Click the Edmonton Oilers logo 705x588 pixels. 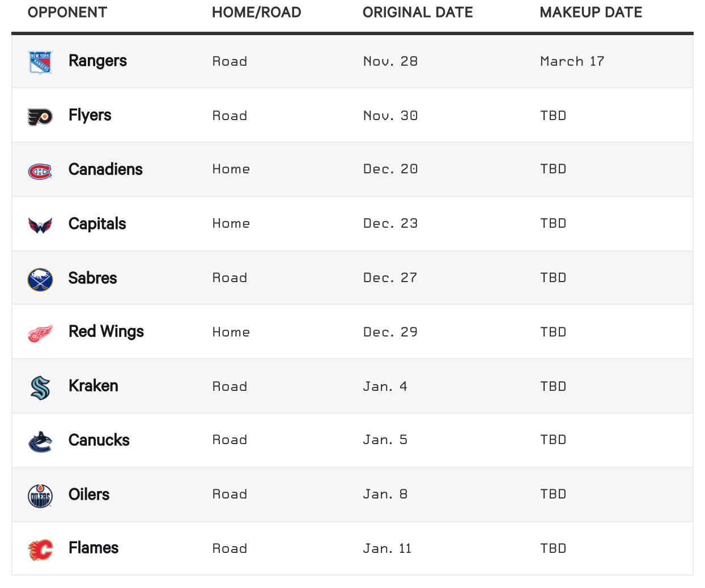pyautogui.click(x=40, y=496)
